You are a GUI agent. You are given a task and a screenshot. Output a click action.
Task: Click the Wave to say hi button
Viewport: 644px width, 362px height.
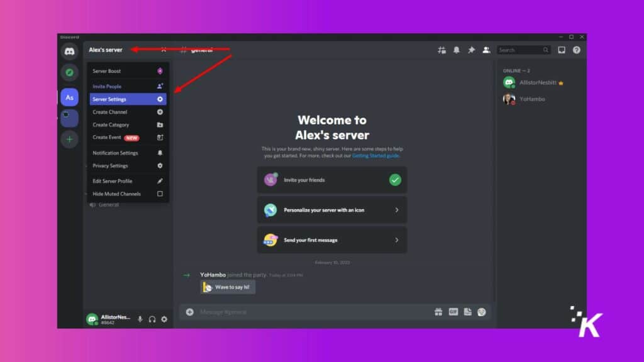point(228,287)
